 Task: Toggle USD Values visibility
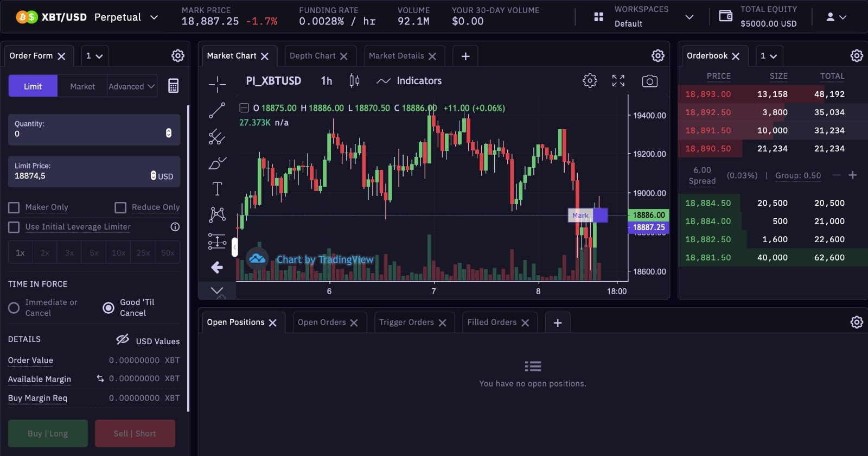pos(123,339)
